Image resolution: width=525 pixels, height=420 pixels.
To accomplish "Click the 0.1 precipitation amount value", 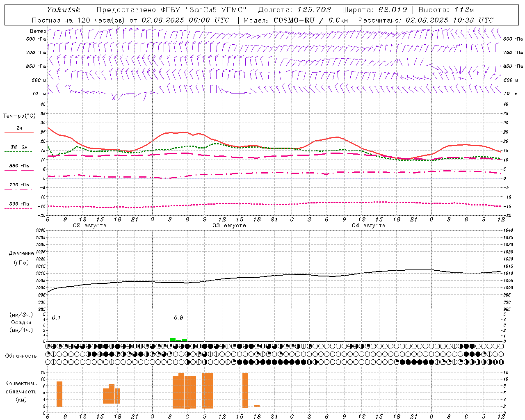I will tap(56, 318).
